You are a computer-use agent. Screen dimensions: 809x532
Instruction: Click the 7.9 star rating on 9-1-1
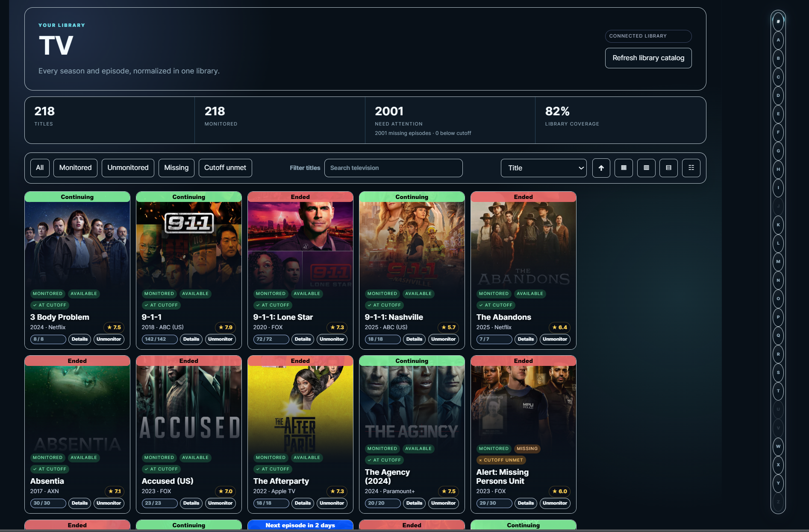226,327
